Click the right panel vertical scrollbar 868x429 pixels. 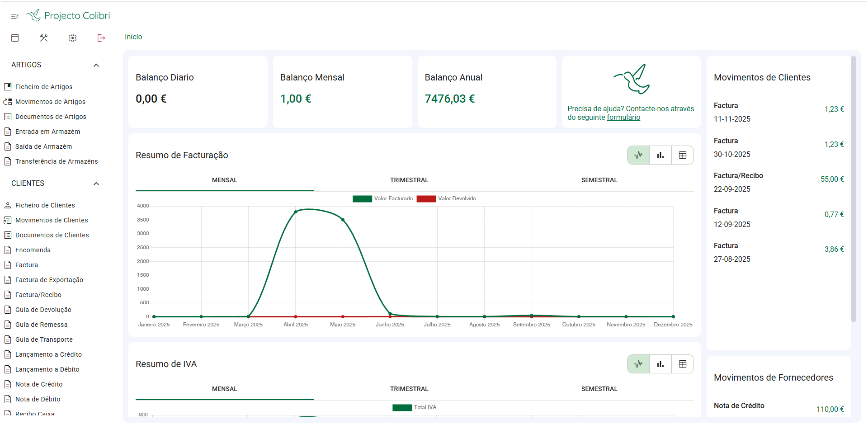point(854,189)
